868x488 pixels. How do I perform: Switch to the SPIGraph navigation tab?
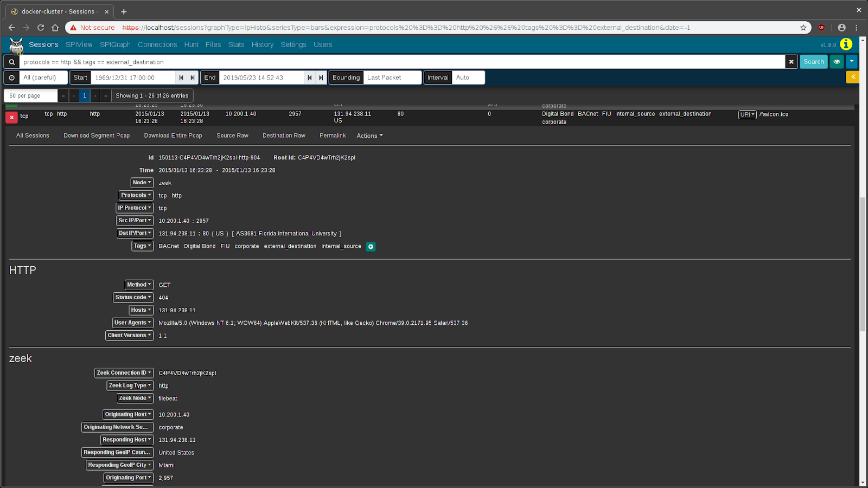point(115,44)
